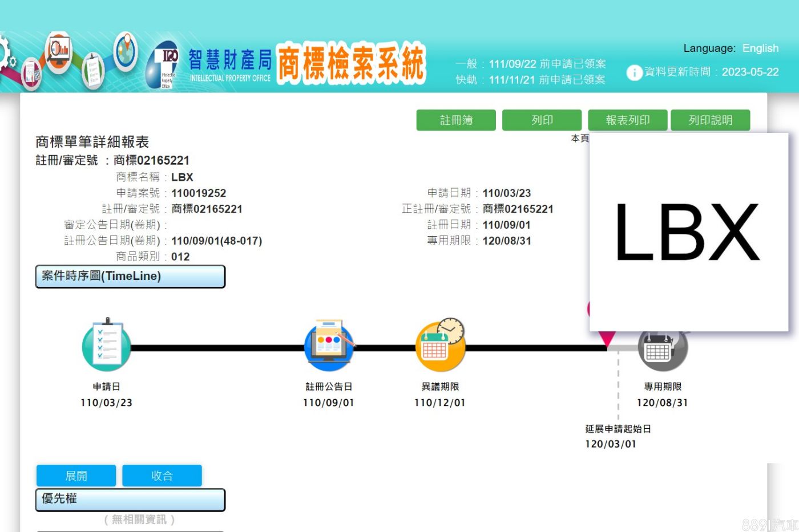Click the LBX trademark image
799x532 pixels.
(x=688, y=232)
